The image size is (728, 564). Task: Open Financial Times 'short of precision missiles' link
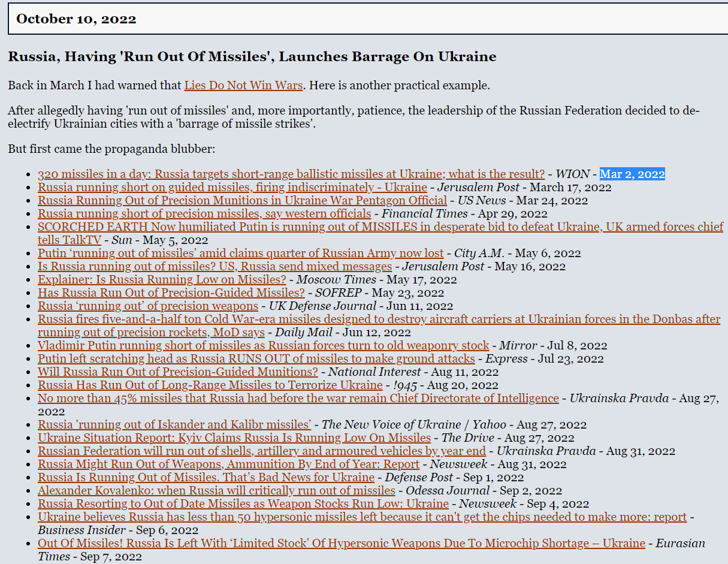[x=204, y=213]
